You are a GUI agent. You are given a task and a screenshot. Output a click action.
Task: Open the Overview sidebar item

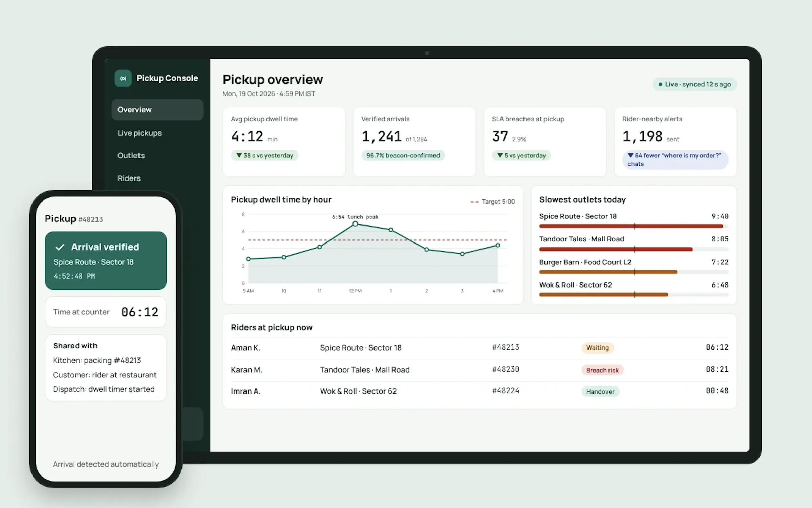(157, 110)
